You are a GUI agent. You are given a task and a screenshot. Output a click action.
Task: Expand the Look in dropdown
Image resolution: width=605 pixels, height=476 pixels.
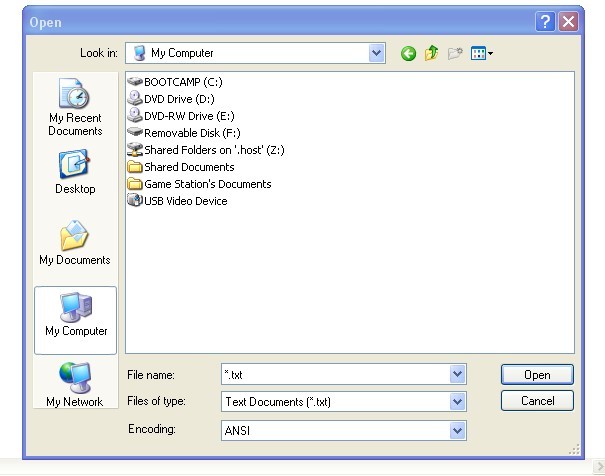click(x=376, y=53)
